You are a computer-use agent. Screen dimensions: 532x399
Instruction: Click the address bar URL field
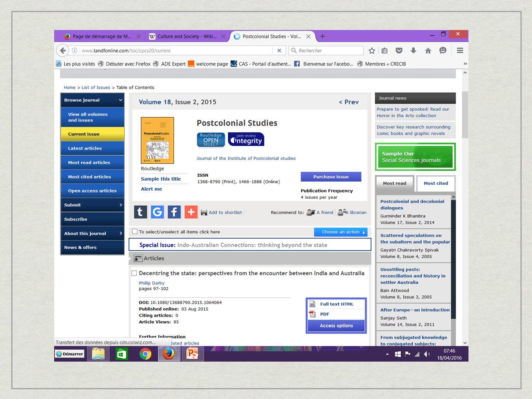click(176, 51)
